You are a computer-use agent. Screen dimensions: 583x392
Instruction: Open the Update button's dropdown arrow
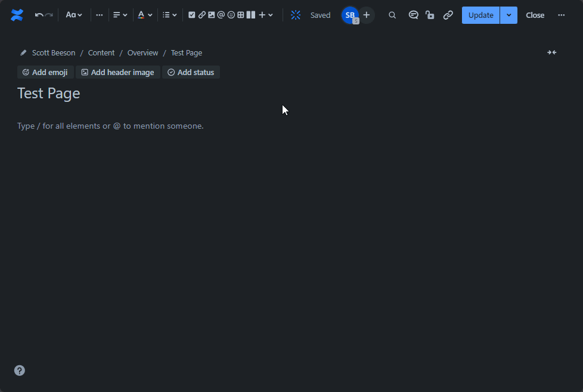point(508,15)
